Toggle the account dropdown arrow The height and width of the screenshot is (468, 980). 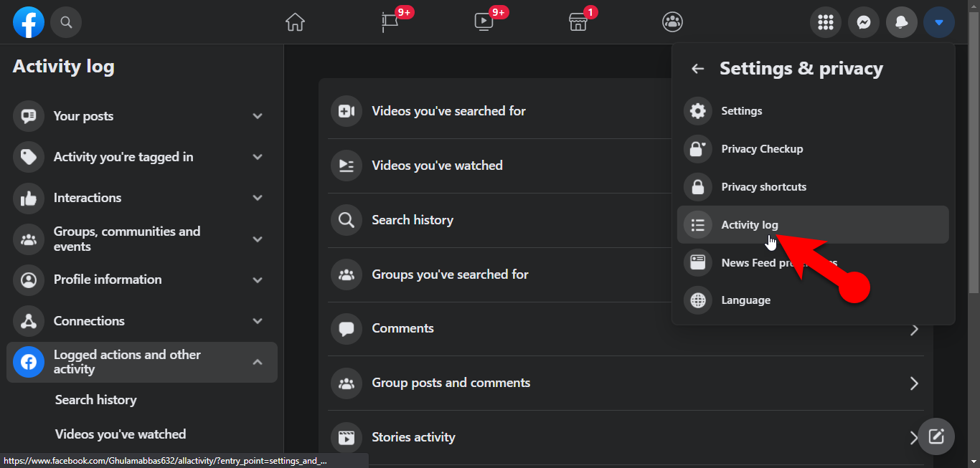click(939, 22)
